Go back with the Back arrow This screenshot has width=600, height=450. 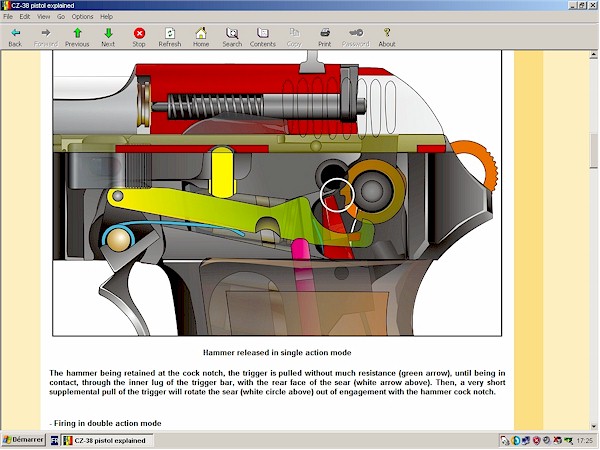(15, 37)
